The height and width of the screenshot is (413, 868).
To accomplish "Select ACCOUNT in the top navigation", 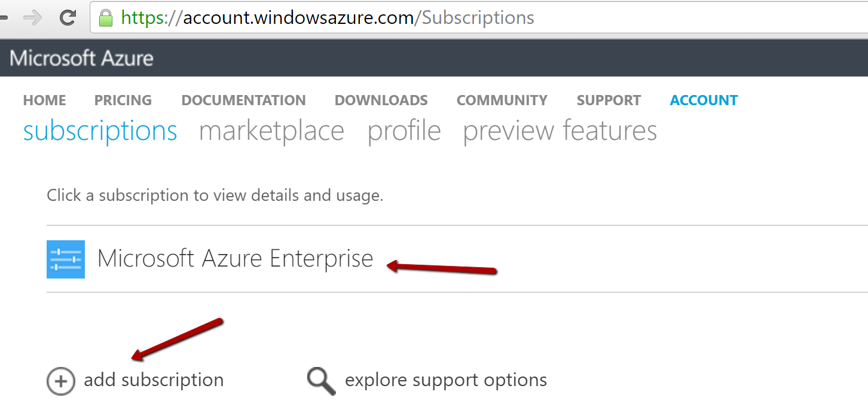I will point(704,100).
